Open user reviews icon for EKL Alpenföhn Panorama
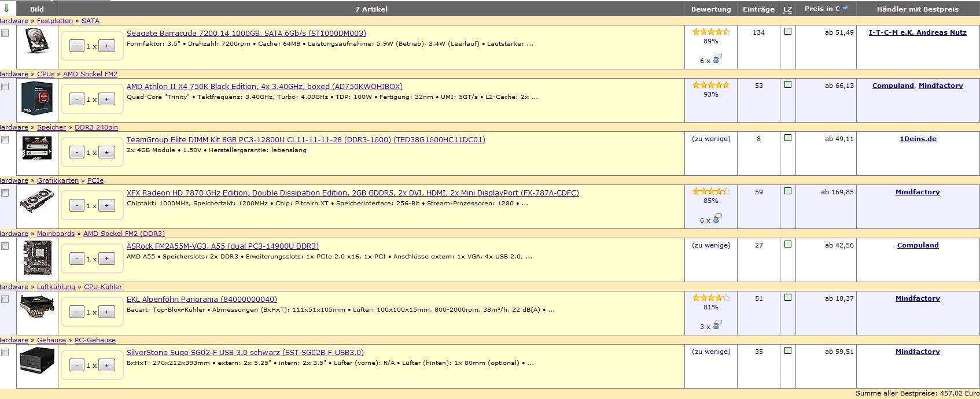The image size is (980, 399). click(x=717, y=325)
